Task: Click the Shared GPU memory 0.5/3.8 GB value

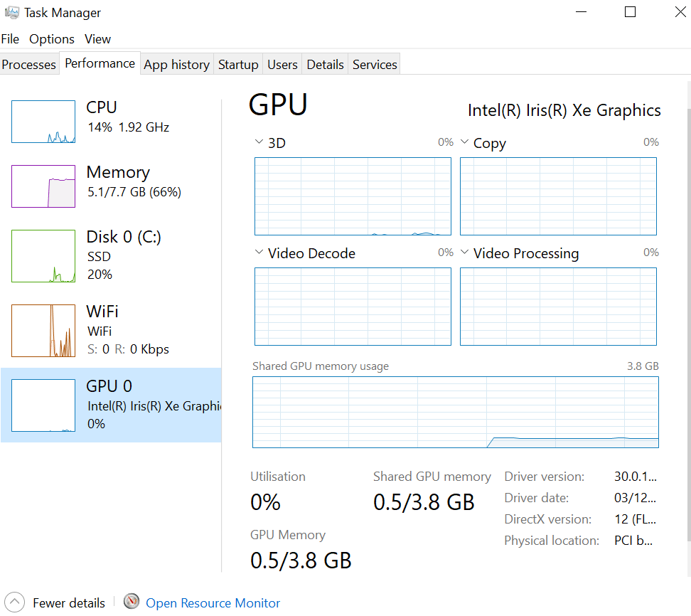Action: [424, 502]
